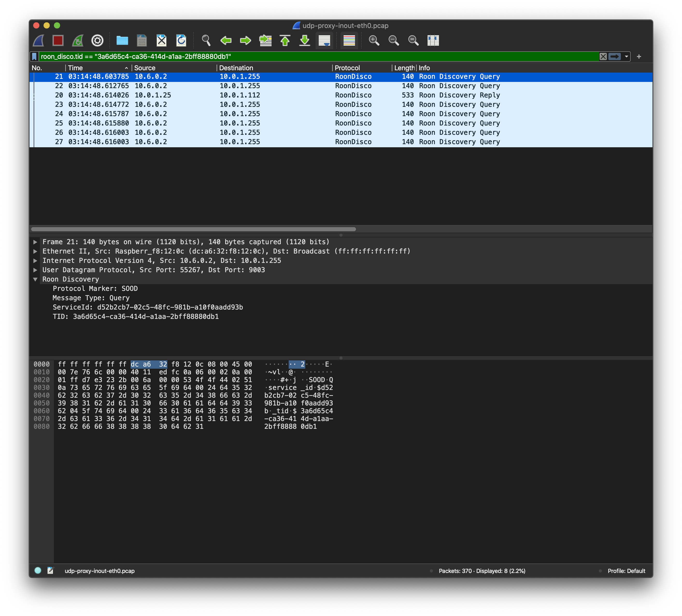Click the Packets: 370 Displayed status

click(x=482, y=571)
